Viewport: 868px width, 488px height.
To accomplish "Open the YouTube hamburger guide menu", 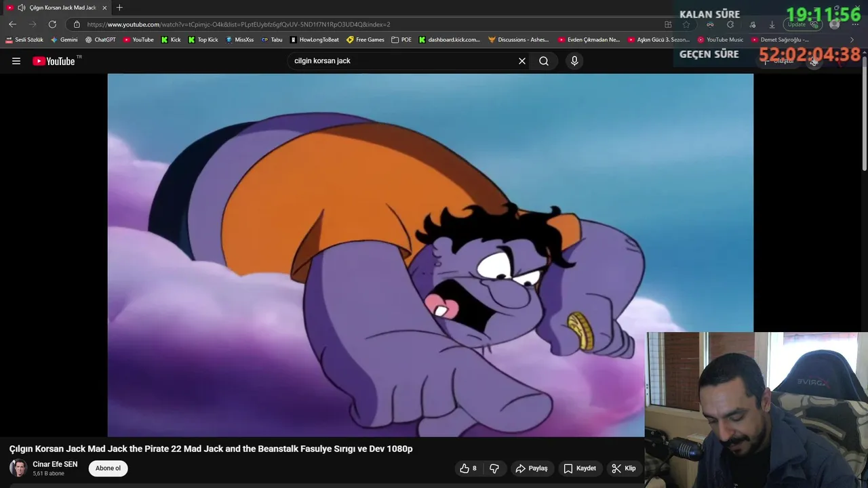I will click(x=16, y=61).
